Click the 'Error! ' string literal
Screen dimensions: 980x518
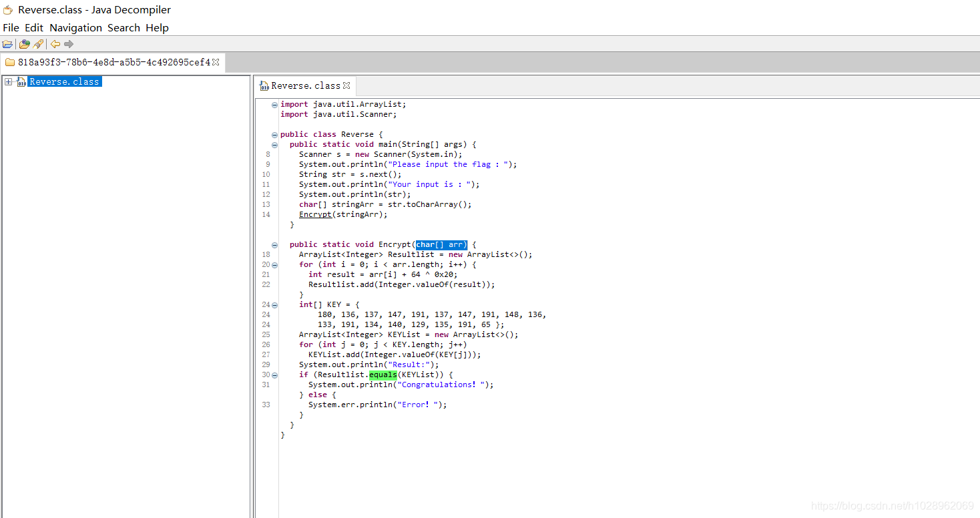418,405
